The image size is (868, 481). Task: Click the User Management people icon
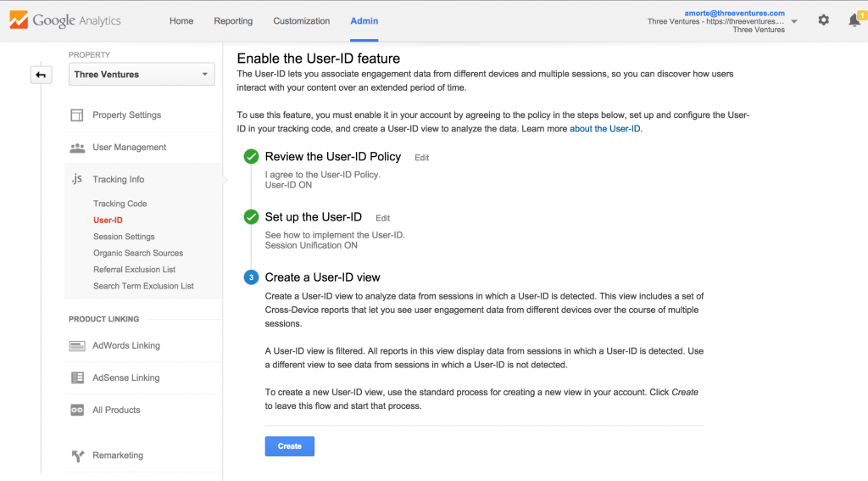pos(77,148)
